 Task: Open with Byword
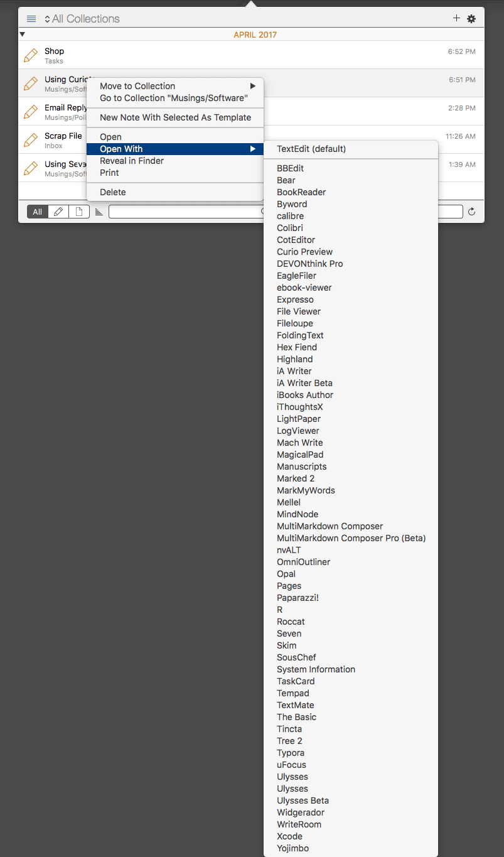351,204
